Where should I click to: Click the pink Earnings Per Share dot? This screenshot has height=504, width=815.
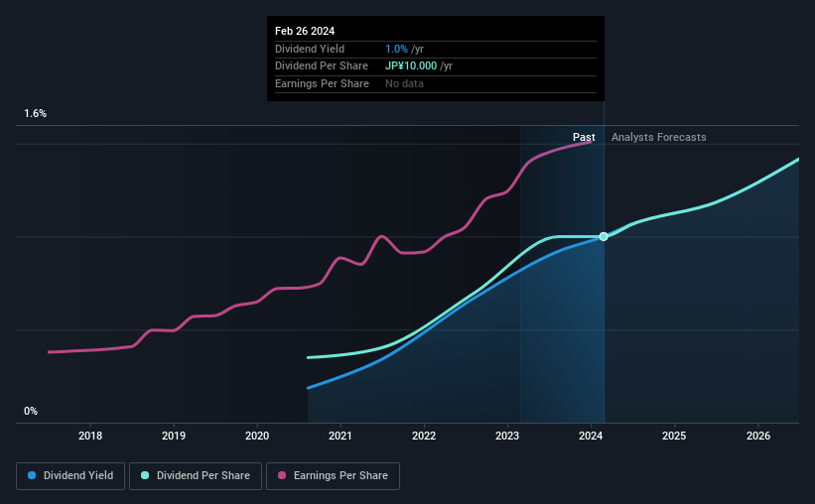coord(282,475)
